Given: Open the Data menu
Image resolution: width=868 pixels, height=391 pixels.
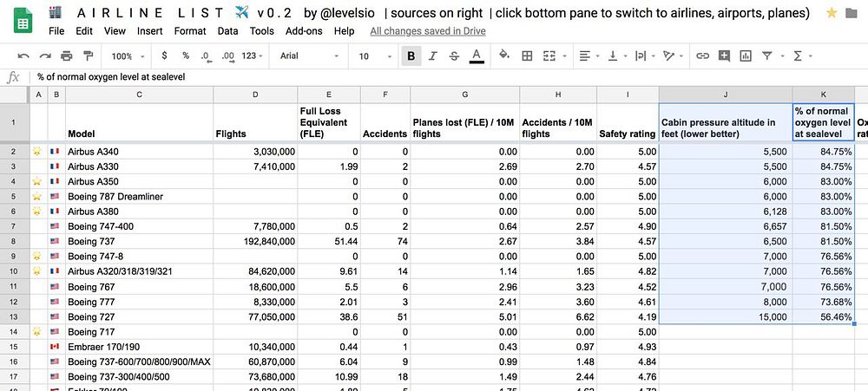Looking at the screenshot, I should click(227, 31).
